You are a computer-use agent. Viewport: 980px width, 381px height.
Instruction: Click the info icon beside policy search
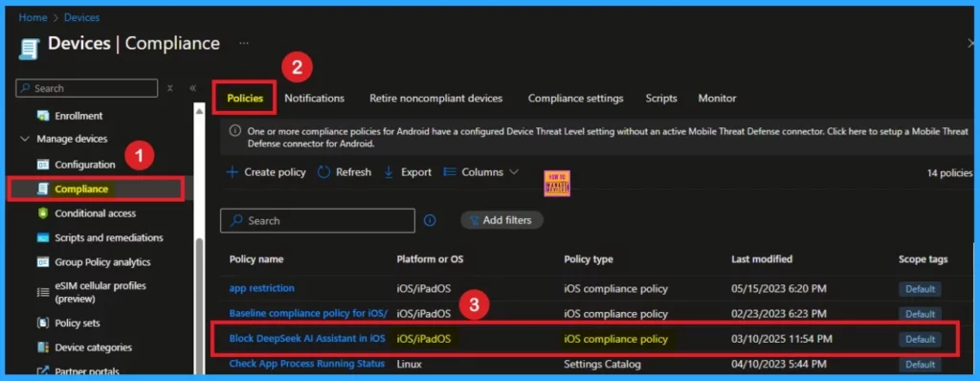pyautogui.click(x=430, y=221)
